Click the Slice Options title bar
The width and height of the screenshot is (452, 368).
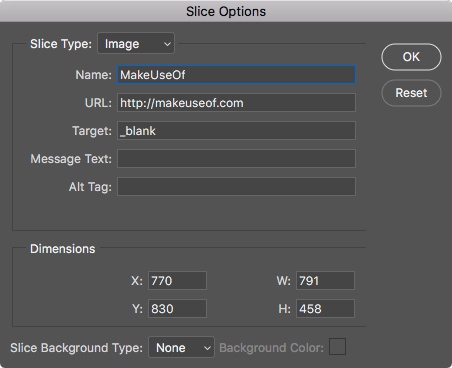(226, 11)
